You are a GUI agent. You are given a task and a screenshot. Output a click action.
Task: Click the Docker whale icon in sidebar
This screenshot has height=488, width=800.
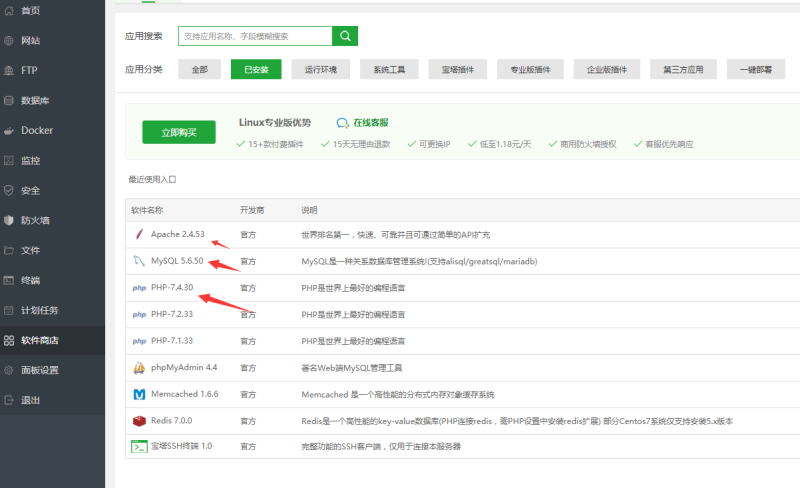[9, 131]
